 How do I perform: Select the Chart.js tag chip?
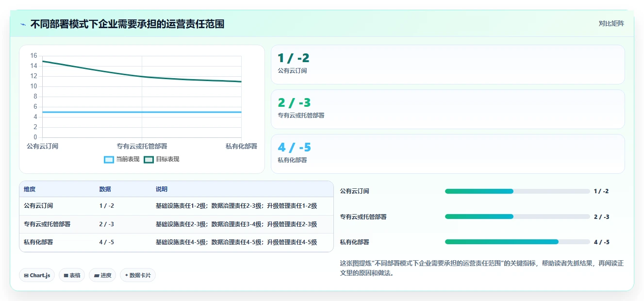point(37,275)
